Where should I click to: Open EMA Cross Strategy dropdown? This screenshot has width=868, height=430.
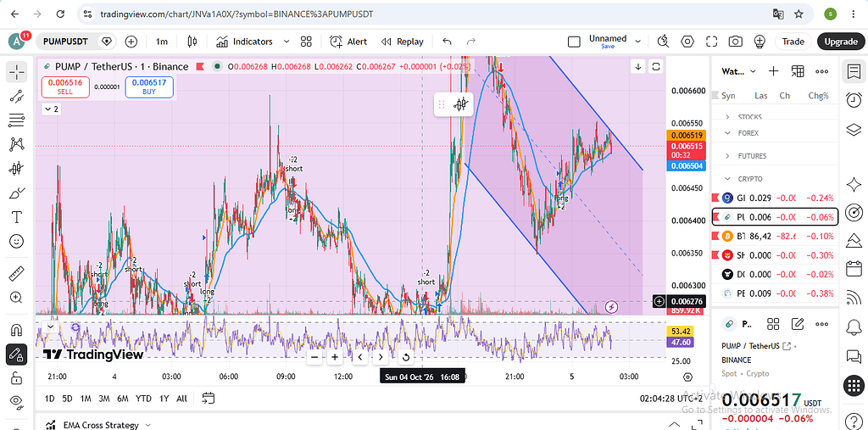pyautogui.click(x=147, y=425)
